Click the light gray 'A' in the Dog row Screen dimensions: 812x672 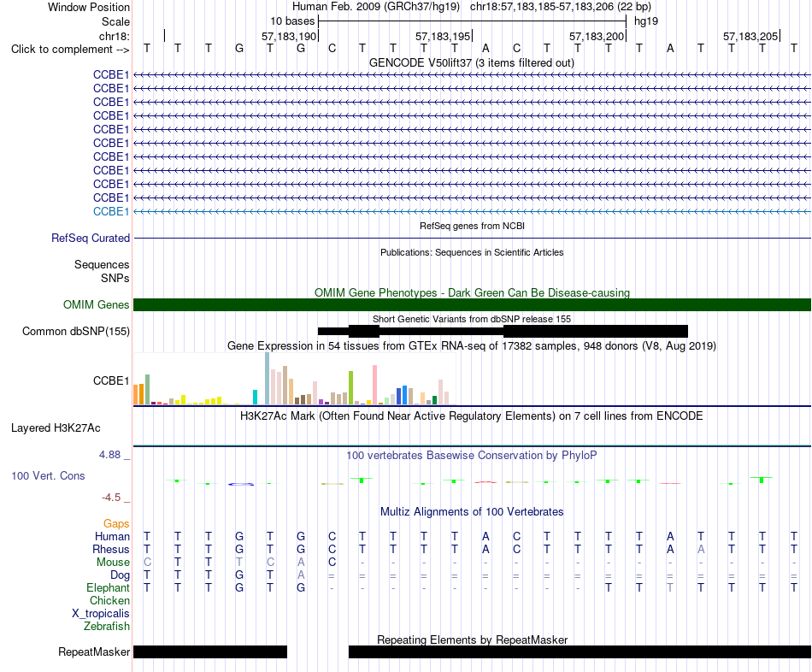(x=301, y=575)
